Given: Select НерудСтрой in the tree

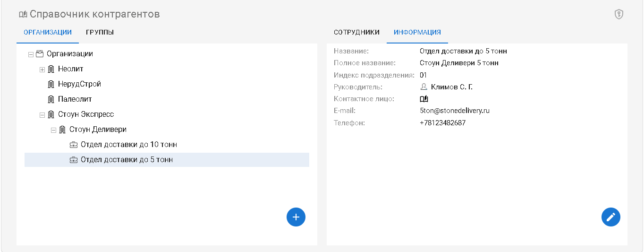Looking at the screenshot, I should [79, 84].
